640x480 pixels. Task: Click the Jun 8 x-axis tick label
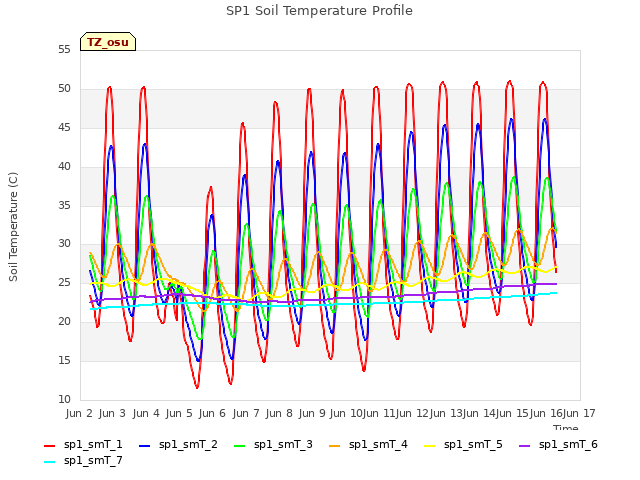[279, 413]
